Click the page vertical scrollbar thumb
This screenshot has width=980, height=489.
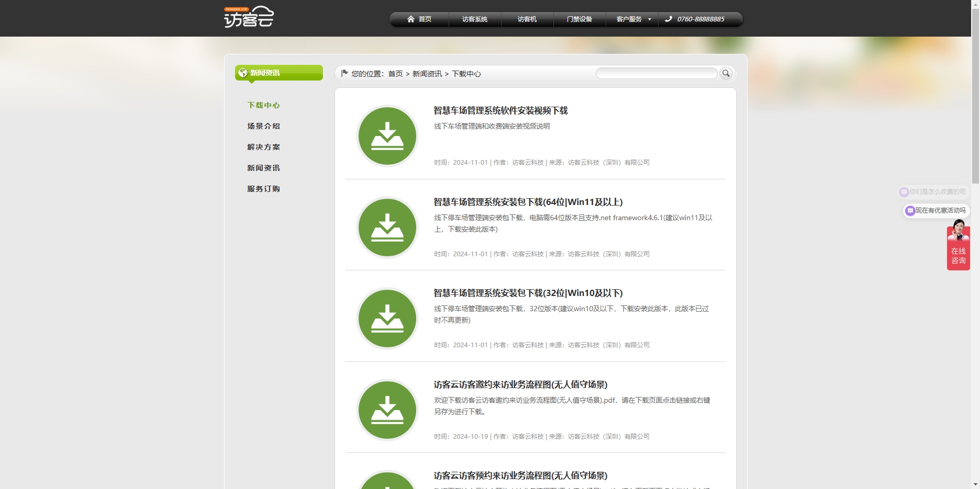975,95
